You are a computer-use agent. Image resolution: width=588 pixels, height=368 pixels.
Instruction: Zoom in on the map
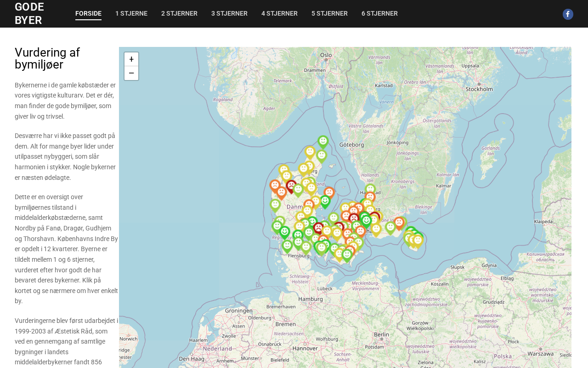pyautogui.click(x=131, y=59)
